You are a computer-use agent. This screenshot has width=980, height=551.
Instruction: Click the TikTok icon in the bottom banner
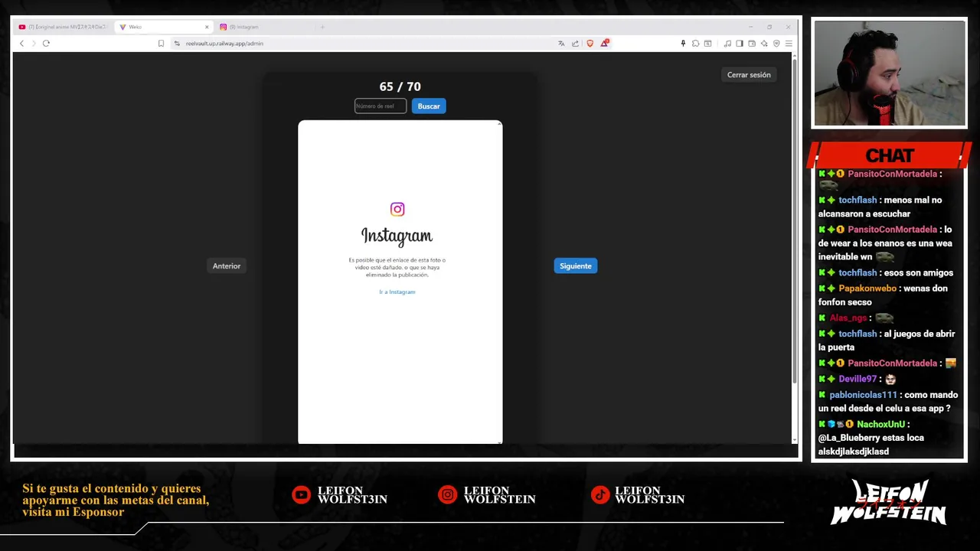click(600, 495)
